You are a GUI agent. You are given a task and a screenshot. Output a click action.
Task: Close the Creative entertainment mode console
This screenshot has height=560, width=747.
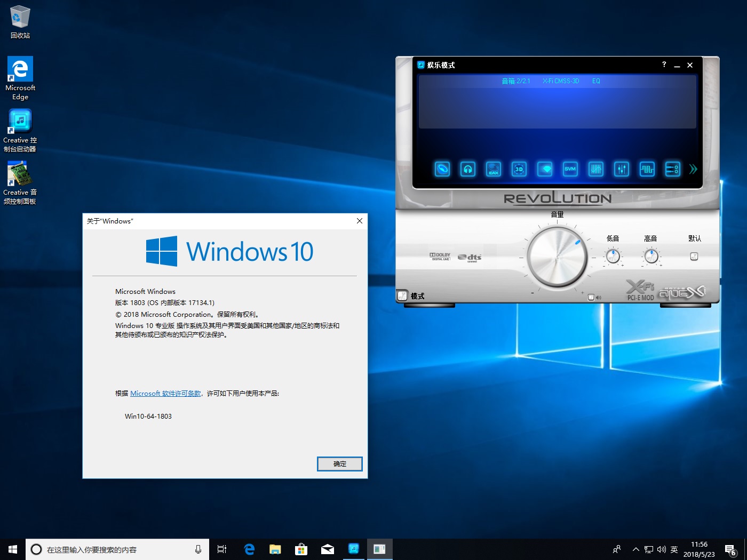click(x=690, y=65)
